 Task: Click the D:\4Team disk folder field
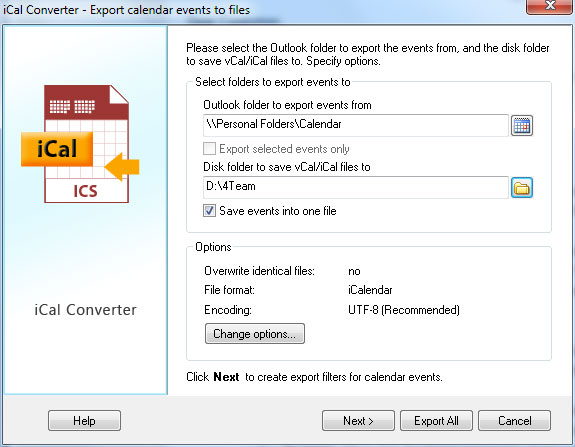(x=356, y=187)
